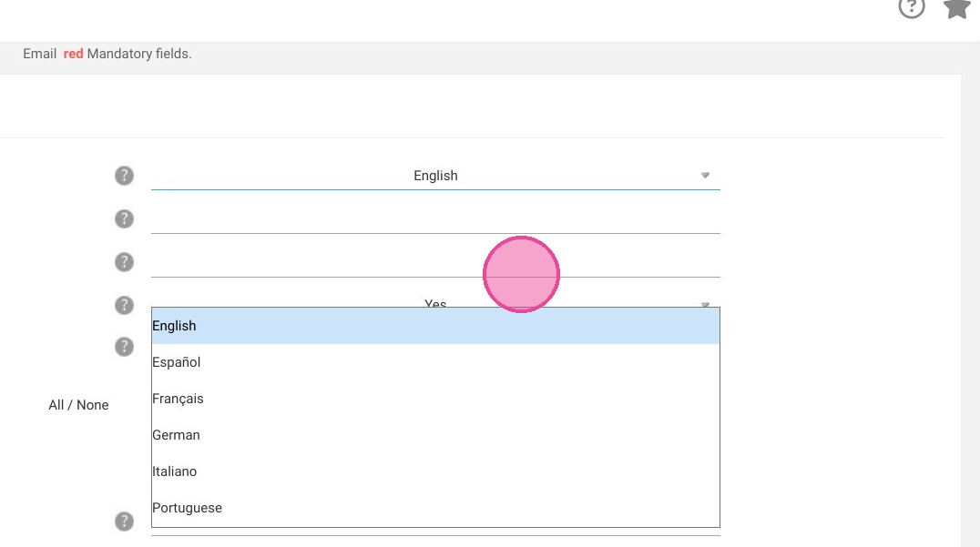Select English in the language list

pos(435,326)
